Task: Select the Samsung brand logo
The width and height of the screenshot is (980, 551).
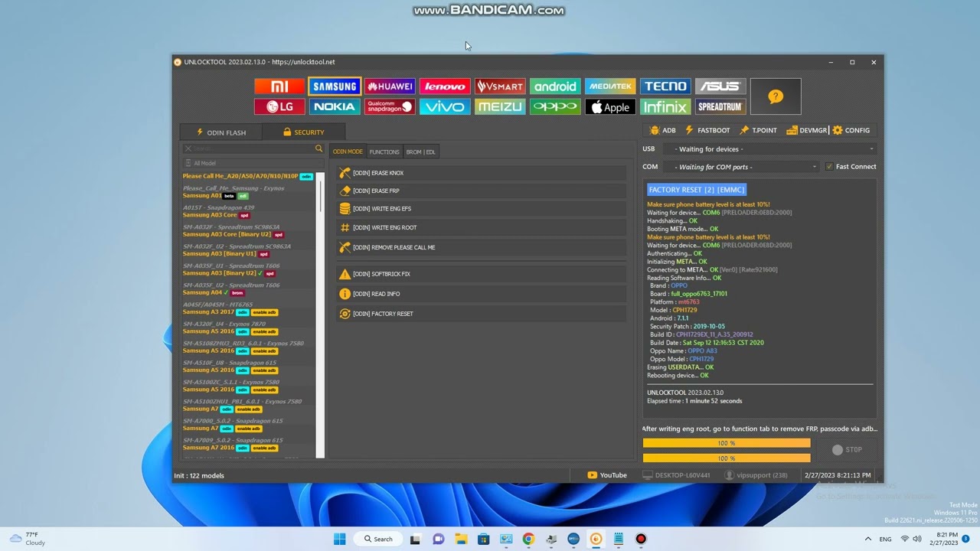Action: tap(335, 86)
